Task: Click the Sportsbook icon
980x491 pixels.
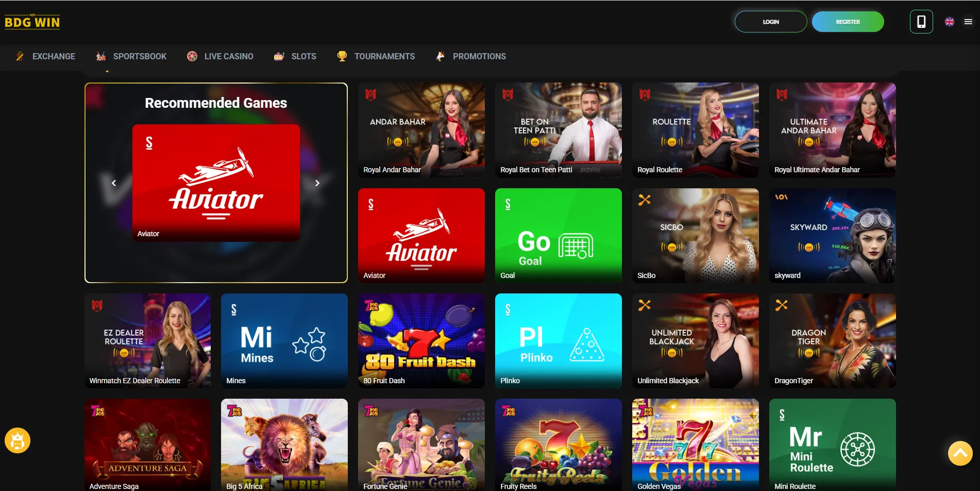Action: (x=101, y=56)
